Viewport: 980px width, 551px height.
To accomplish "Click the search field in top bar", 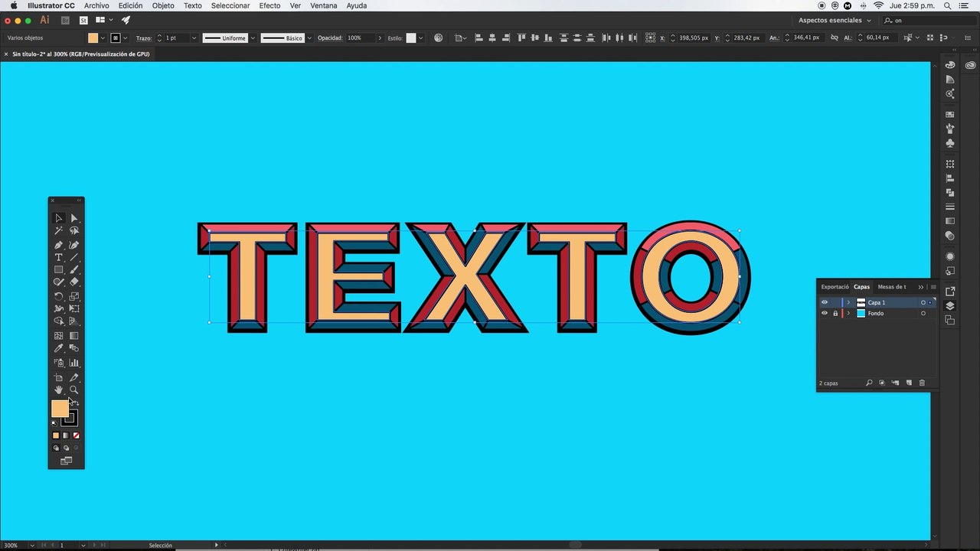I will pyautogui.click(x=928, y=21).
